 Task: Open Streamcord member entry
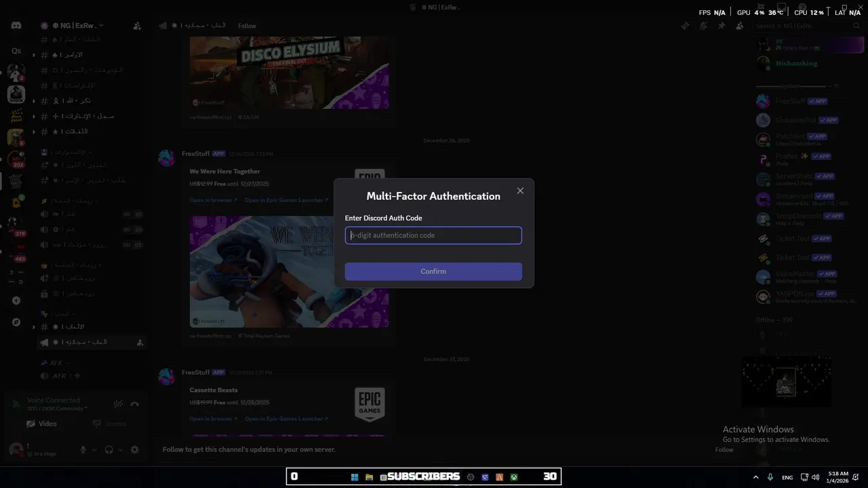click(x=807, y=199)
